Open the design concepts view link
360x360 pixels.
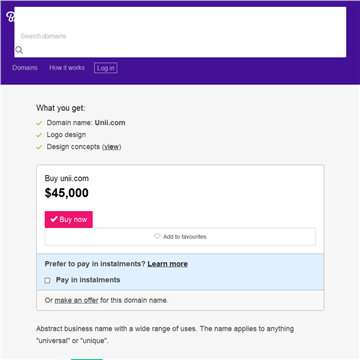[x=112, y=147]
